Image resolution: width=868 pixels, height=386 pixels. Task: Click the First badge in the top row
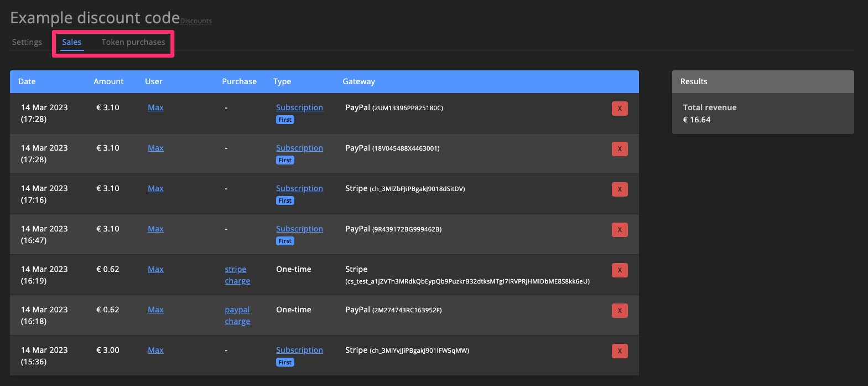(x=285, y=120)
